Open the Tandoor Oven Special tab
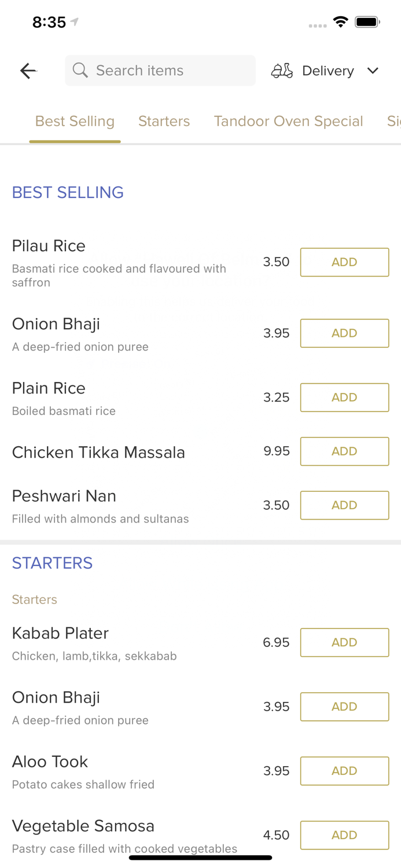Viewport: 401px width, 868px height. click(x=288, y=121)
